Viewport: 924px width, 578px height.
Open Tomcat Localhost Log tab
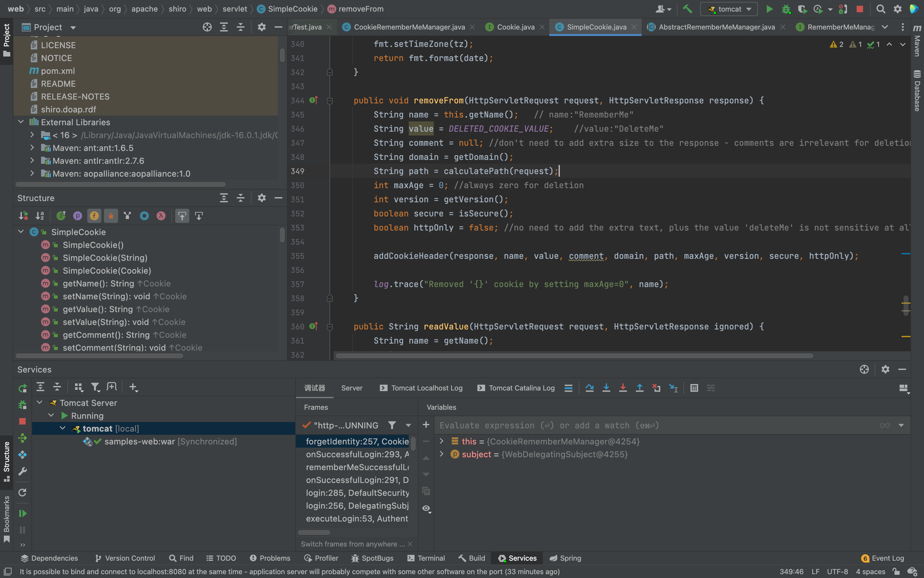point(422,388)
